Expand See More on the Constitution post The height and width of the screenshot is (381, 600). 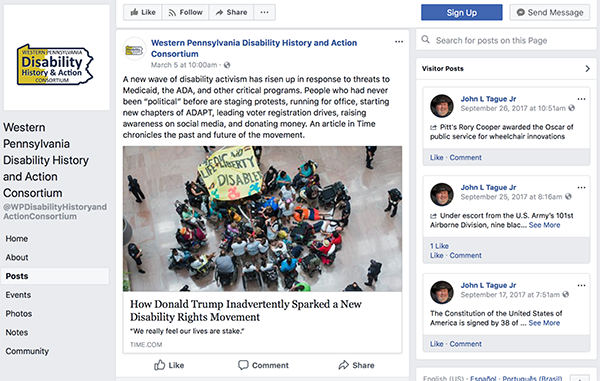[x=544, y=323]
